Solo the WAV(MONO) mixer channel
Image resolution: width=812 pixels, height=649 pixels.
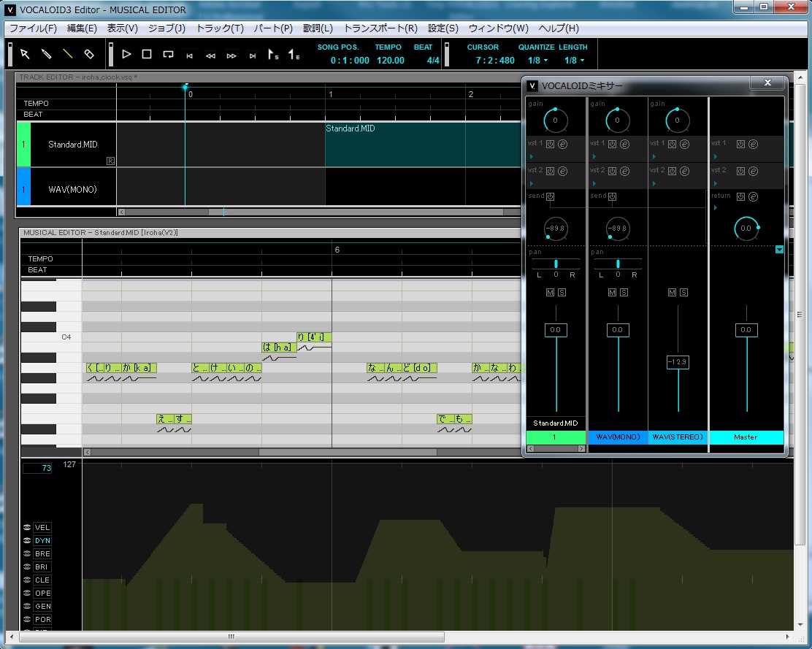[x=624, y=293]
